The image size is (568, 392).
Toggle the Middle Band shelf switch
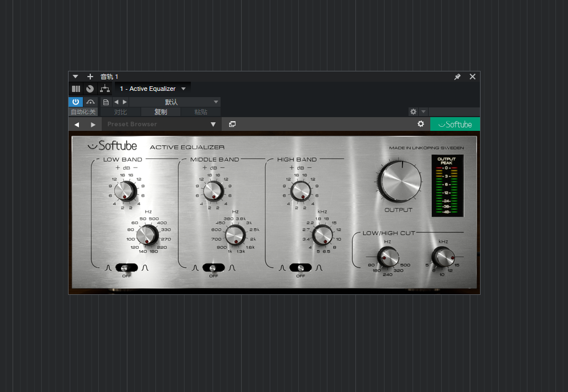(214, 267)
